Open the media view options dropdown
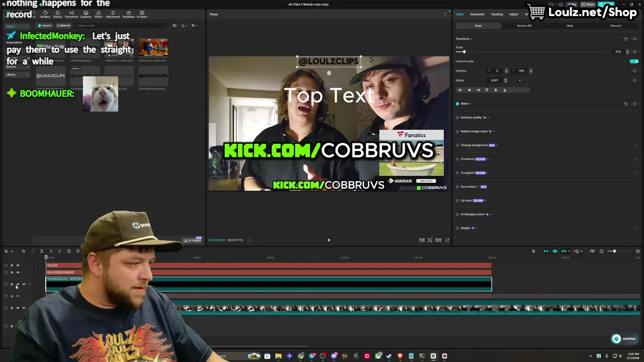The width and height of the screenshot is (644, 362). pyautogui.click(x=194, y=25)
